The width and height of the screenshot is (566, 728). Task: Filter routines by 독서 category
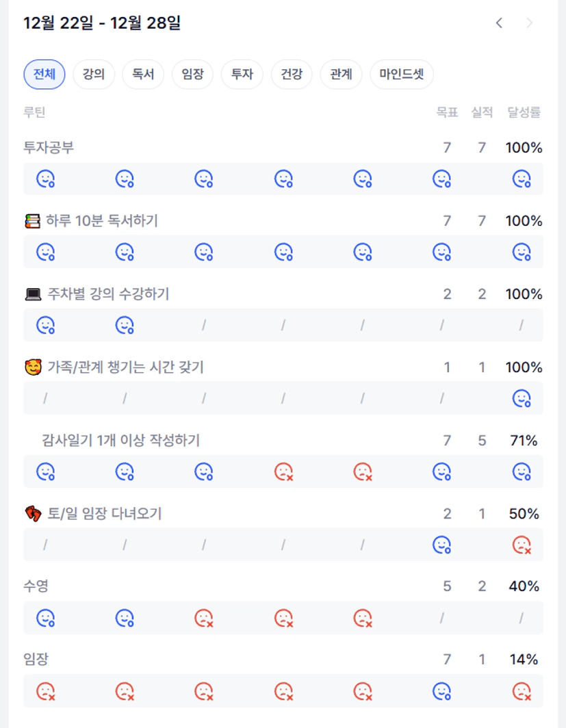pos(142,75)
